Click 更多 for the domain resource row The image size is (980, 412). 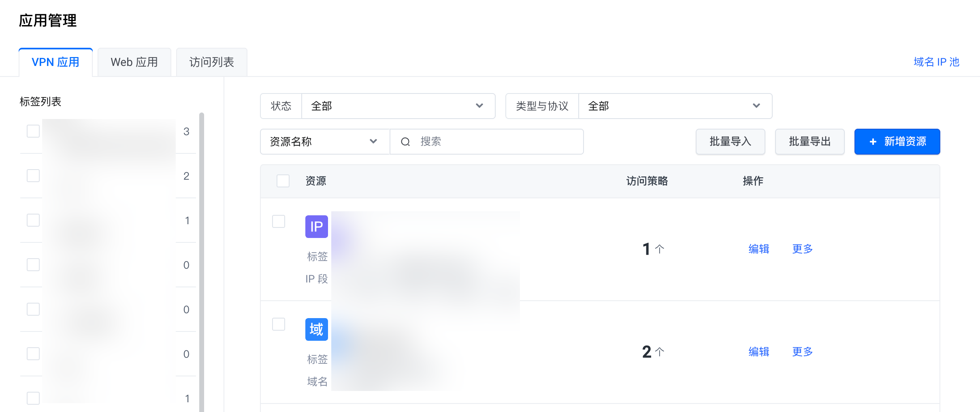tap(802, 352)
